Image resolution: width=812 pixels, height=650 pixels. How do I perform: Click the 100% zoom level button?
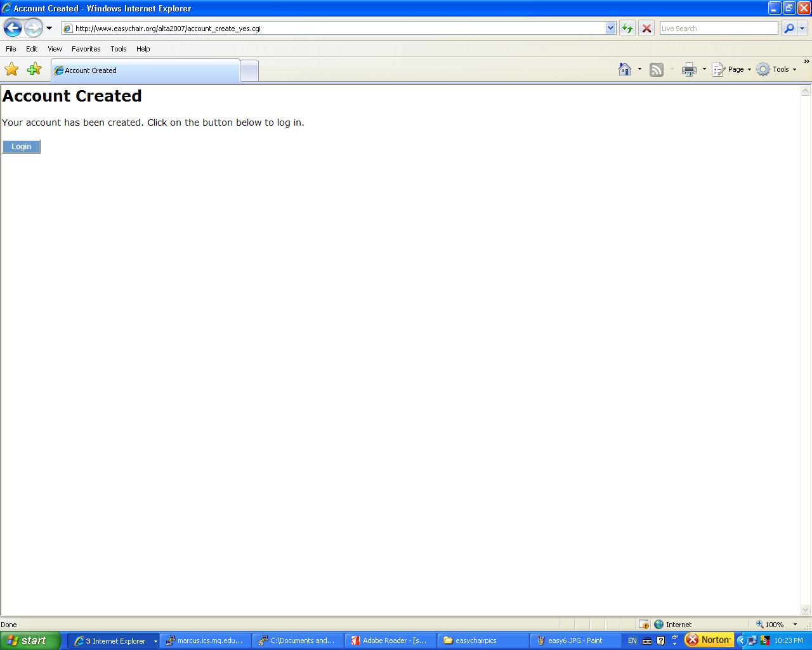click(x=769, y=625)
